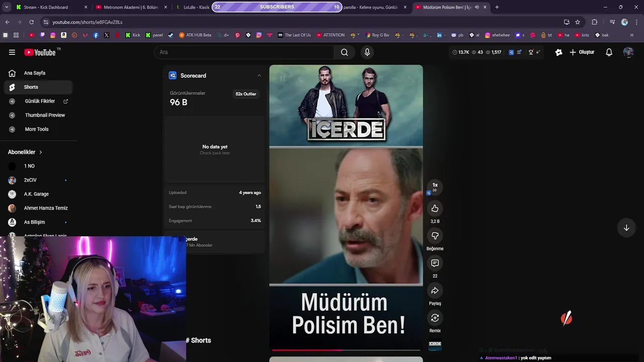The height and width of the screenshot is (362, 644).
Task: Click the İçerde channel avatar beside the short
Action: [x=435, y=344]
